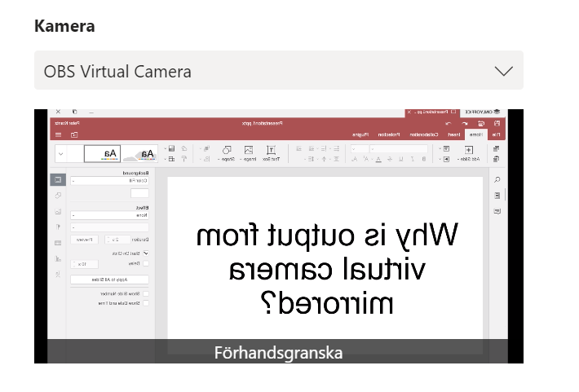The width and height of the screenshot is (579, 392).
Task: Click the Open file location folder icon
Action: [74, 134]
